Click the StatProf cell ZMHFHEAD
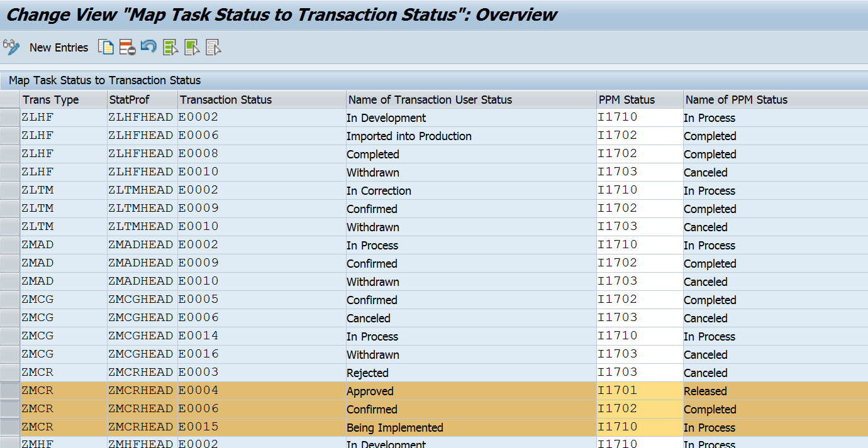The height and width of the screenshot is (448, 868). (x=141, y=444)
